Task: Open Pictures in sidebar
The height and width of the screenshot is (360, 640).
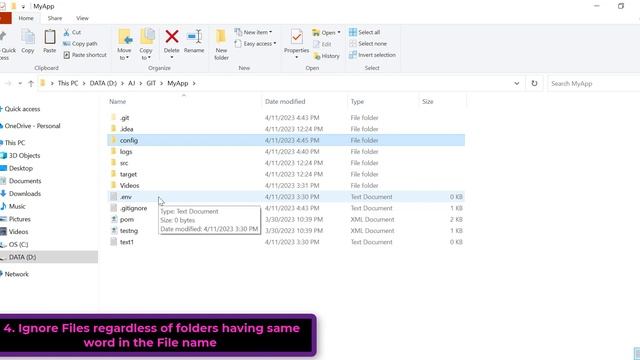Action: coord(20,219)
